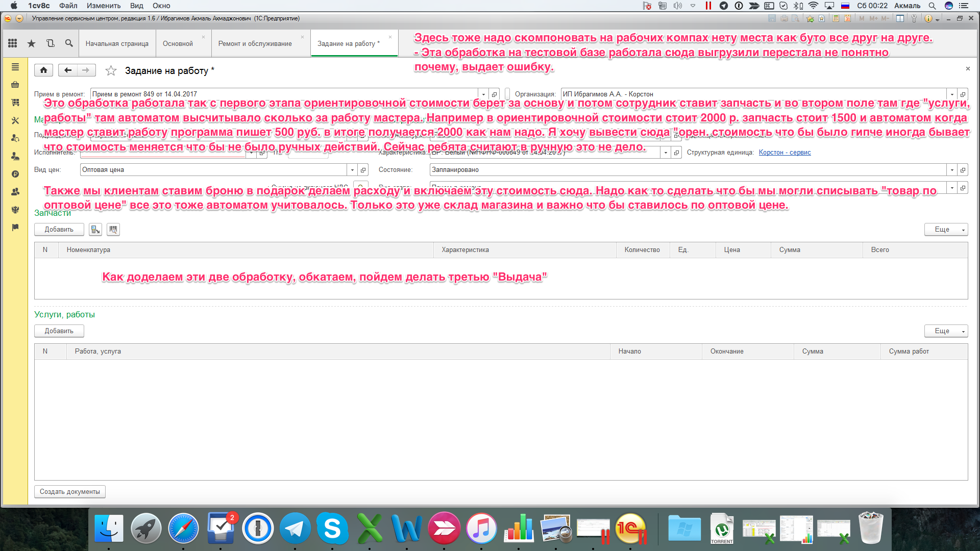Viewport: 980px width, 551px height.
Task: Open Еще dropdown in Запчасти section
Action: [x=945, y=230]
